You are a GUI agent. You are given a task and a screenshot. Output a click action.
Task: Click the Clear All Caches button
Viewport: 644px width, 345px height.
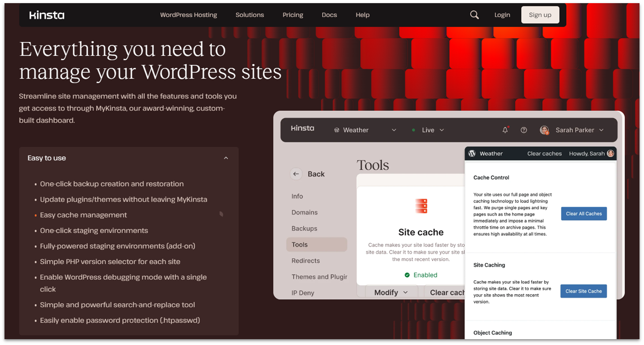584,214
